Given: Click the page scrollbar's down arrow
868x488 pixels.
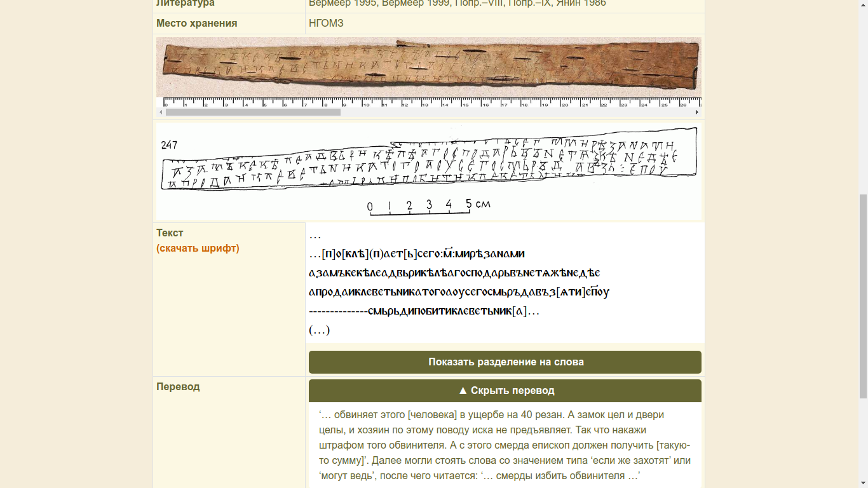Looking at the screenshot, I should click(x=862, y=482).
